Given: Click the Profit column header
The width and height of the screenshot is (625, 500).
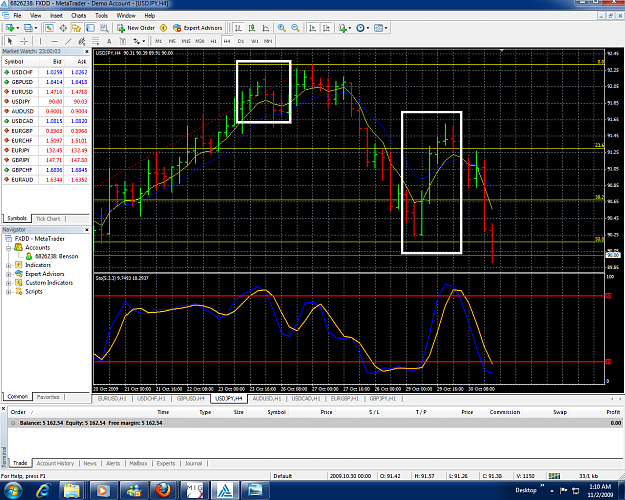Looking at the screenshot, I should (613, 412).
